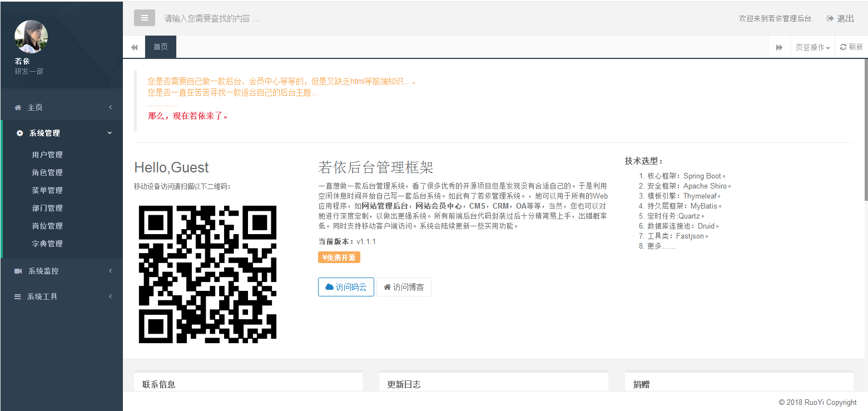The width and height of the screenshot is (868, 411).
Task: Click the user avatar picture
Action: coord(31,37)
